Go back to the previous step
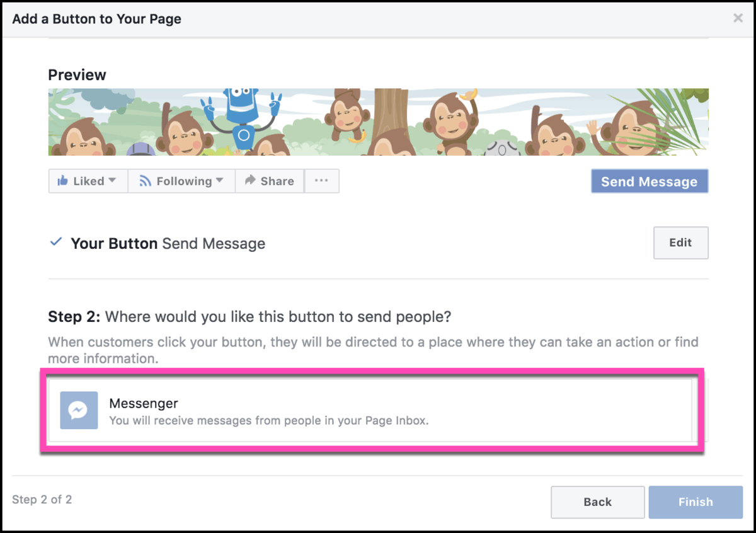 pyautogui.click(x=597, y=502)
